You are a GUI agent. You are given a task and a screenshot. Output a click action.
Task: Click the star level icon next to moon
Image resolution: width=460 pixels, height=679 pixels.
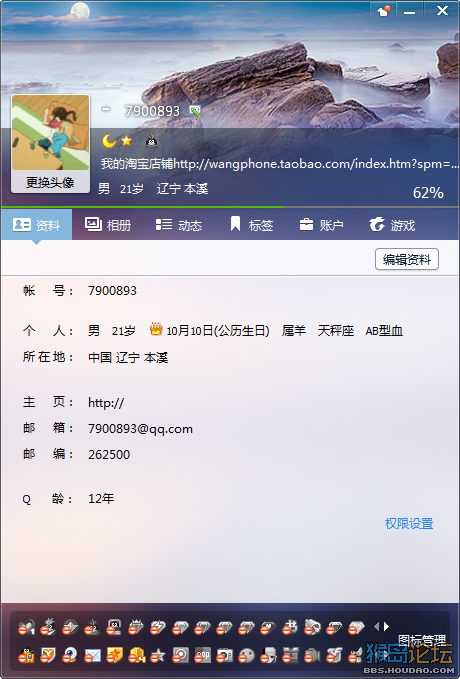[126, 141]
